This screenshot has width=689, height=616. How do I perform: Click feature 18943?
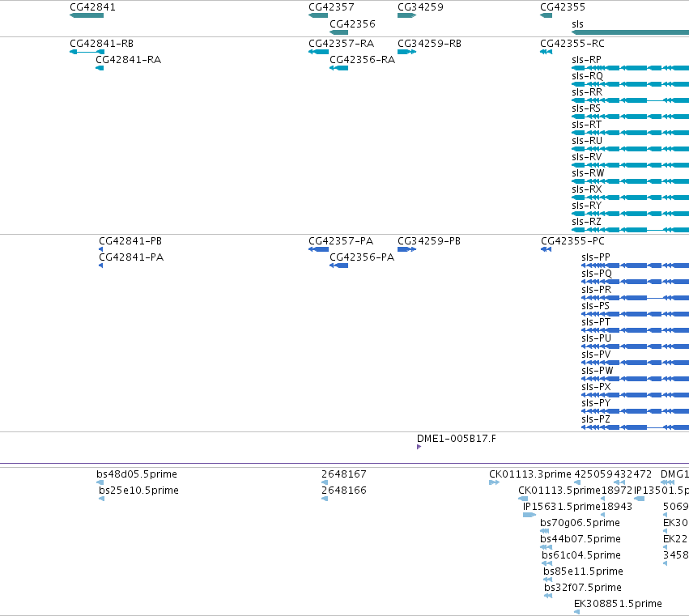click(x=603, y=515)
